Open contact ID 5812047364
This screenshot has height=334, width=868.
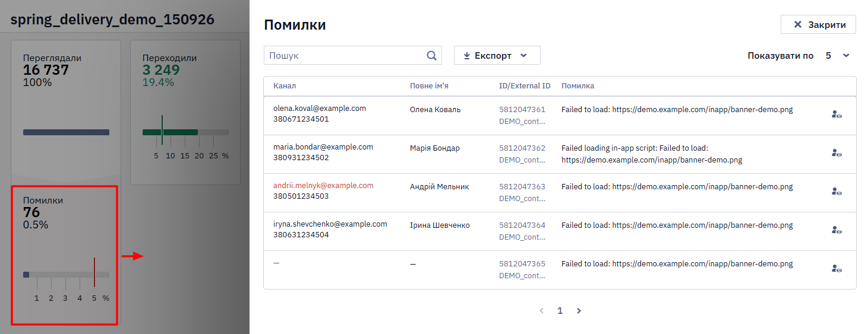(522, 225)
